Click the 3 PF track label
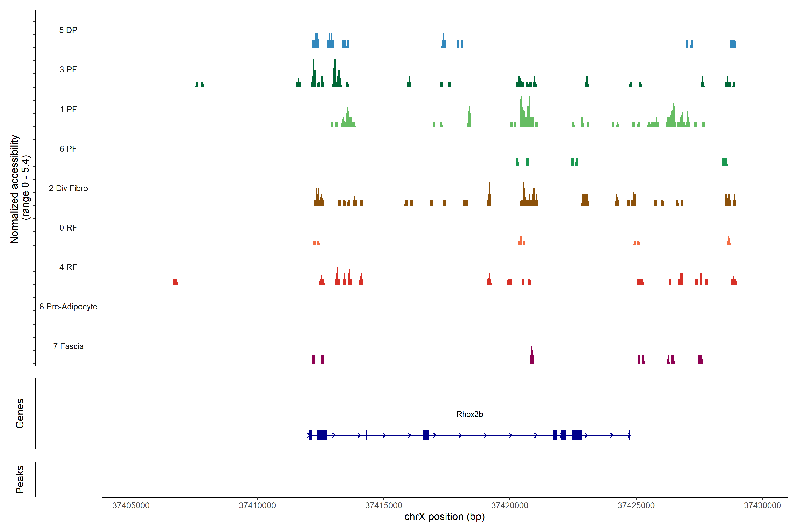The height and width of the screenshot is (532, 798). 68,70
